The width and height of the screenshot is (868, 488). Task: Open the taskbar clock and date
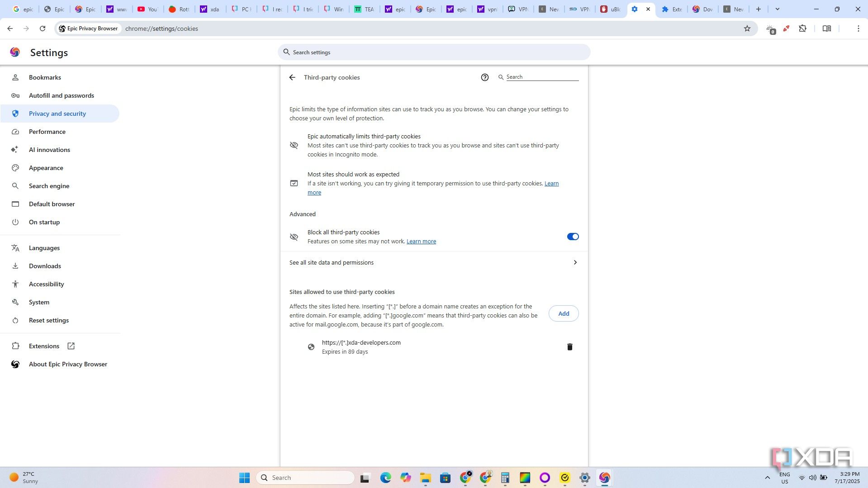coord(847,478)
